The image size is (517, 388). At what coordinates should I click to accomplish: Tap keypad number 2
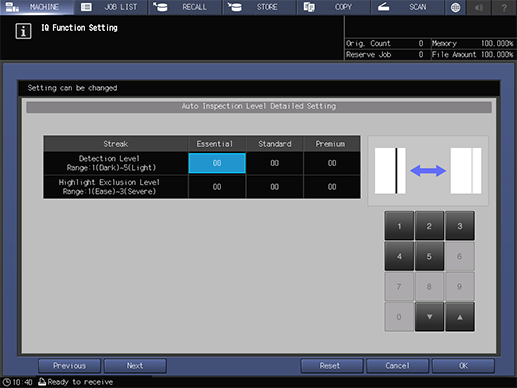[x=429, y=226]
